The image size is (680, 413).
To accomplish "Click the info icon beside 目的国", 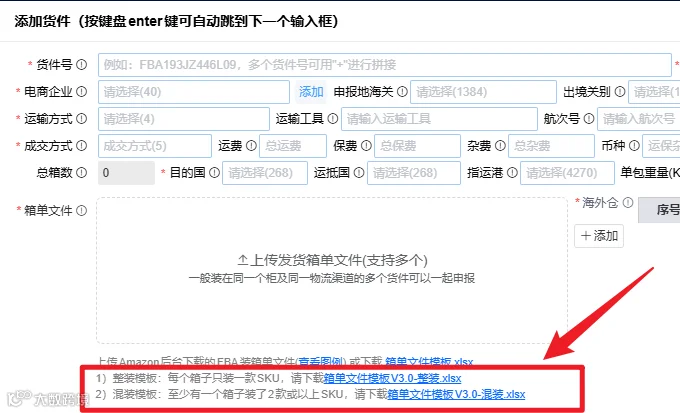I will click(214, 173).
